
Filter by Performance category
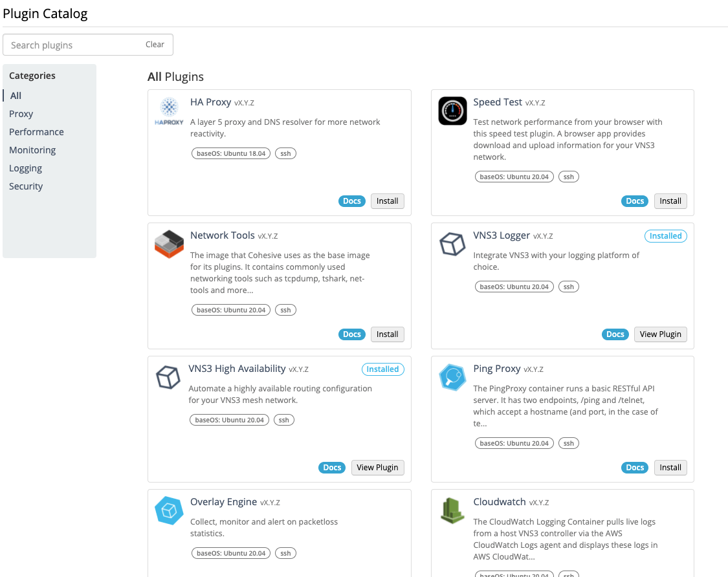37,132
